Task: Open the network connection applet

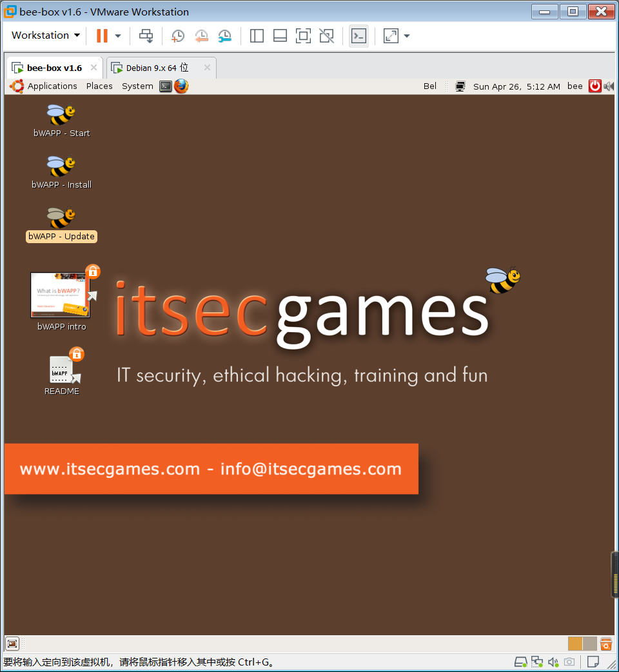Action: tap(460, 86)
